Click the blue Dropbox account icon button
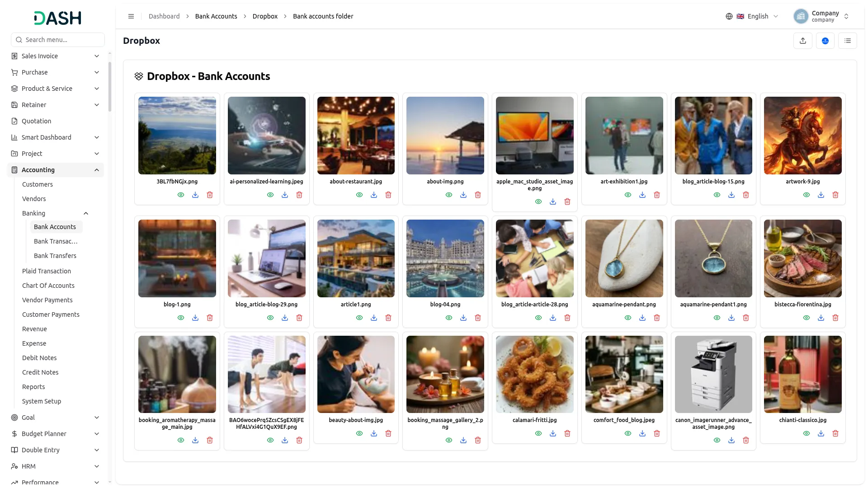 tap(825, 41)
